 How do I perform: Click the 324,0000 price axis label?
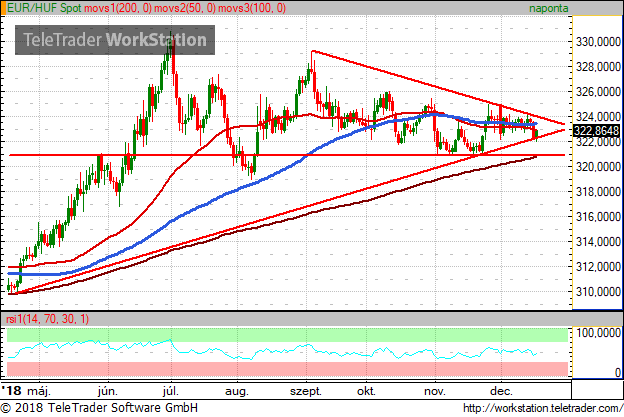598,117
